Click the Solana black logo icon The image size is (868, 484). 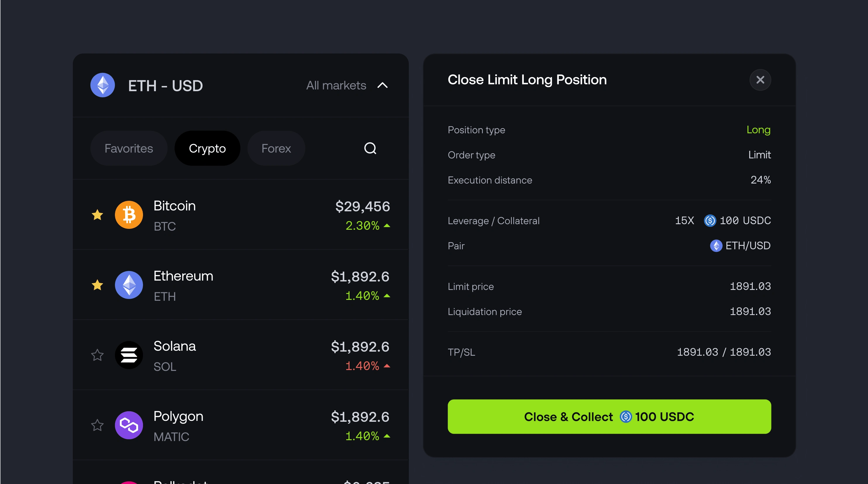(x=129, y=355)
